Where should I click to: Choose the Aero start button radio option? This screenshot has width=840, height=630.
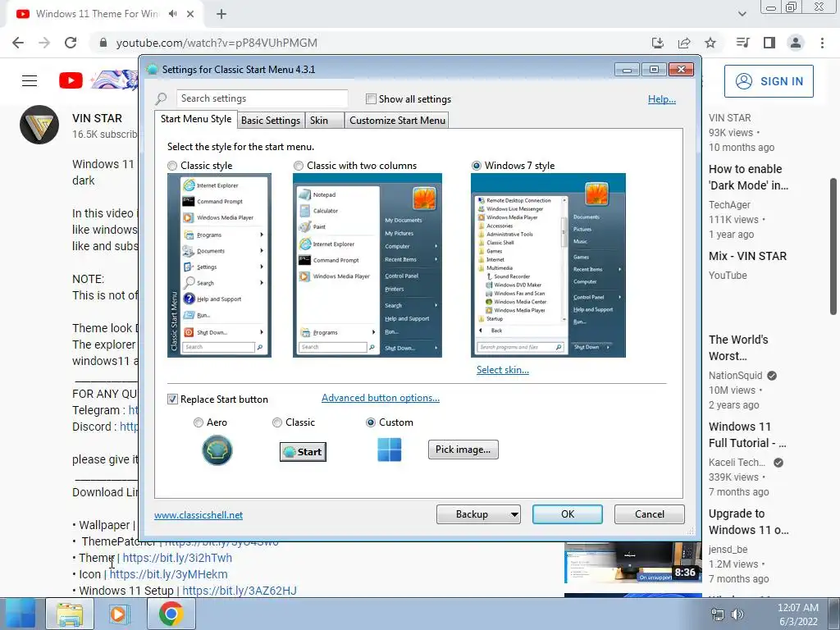(199, 422)
